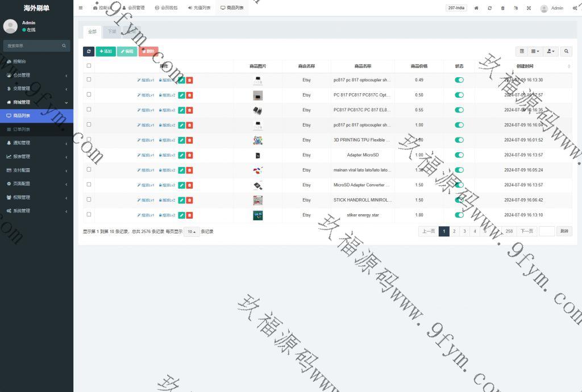Expand 会员管理 in the left sidebar
Image resolution: width=582 pixels, height=392 pixels.
pyautogui.click(x=36, y=75)
